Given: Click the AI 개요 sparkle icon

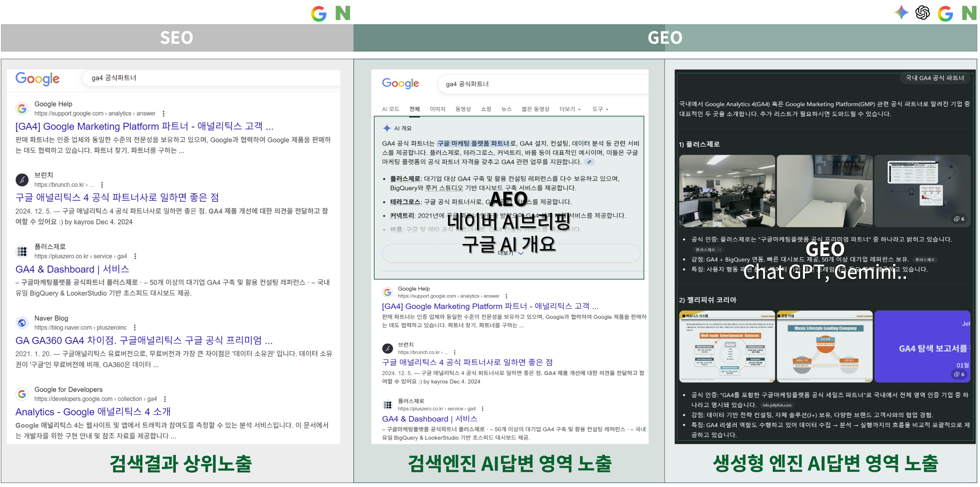Looking at the screenshot, I should point(387,128).
